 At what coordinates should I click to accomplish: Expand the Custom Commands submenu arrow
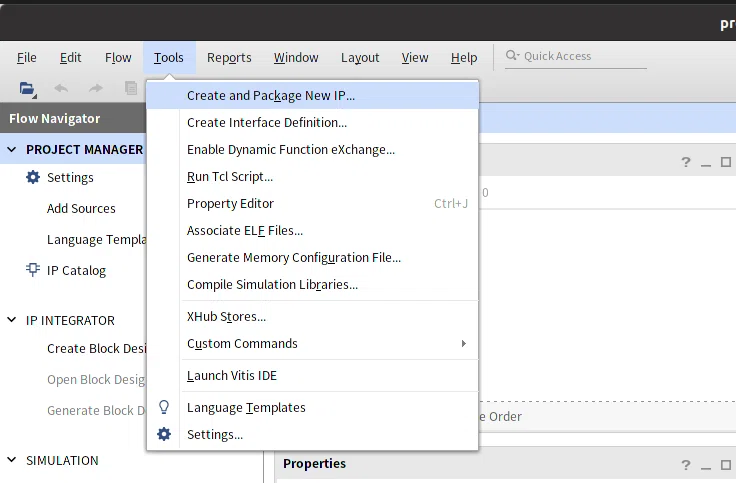(464, 344)
